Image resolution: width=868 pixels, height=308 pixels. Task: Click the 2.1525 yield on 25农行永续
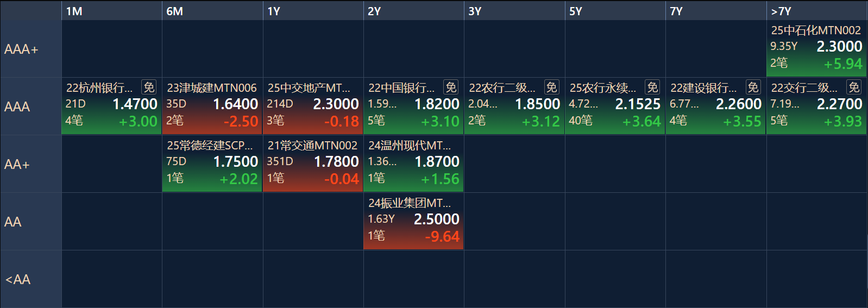point(638,104)
